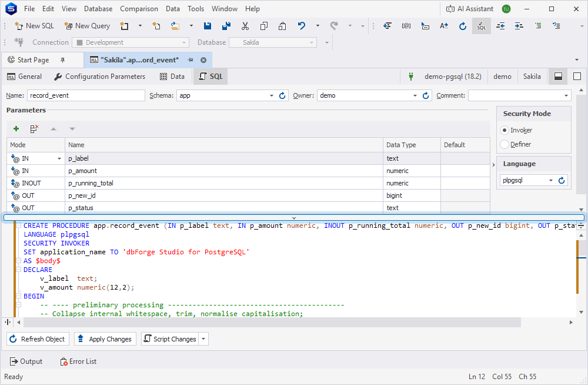Switch to the Configuration Parameters tab
The width and height of the screenshot is (588, 385).
(x=100, y=77)
